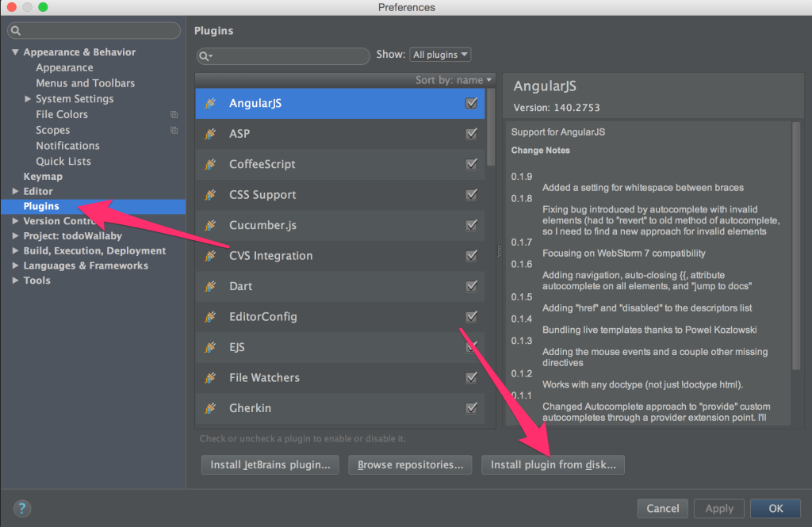Toggle the Cucumber.js checkbox
The image size is (812, 527).
tap(471, 225)
